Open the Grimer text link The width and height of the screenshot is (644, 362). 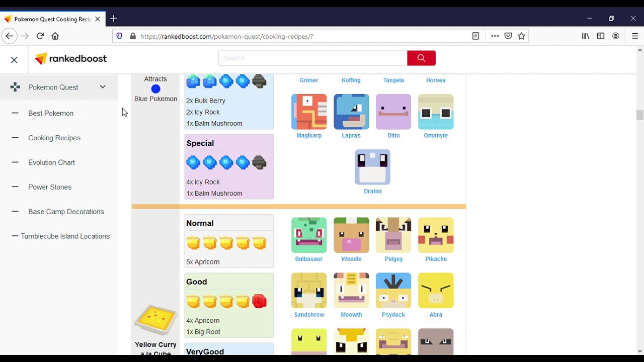pyautogui.click(x=309, y=80)
